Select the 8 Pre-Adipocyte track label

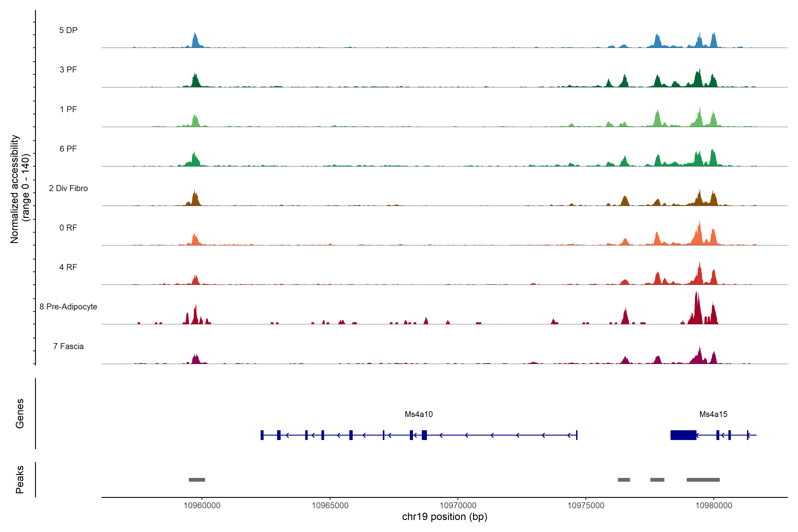click(68, 306)
